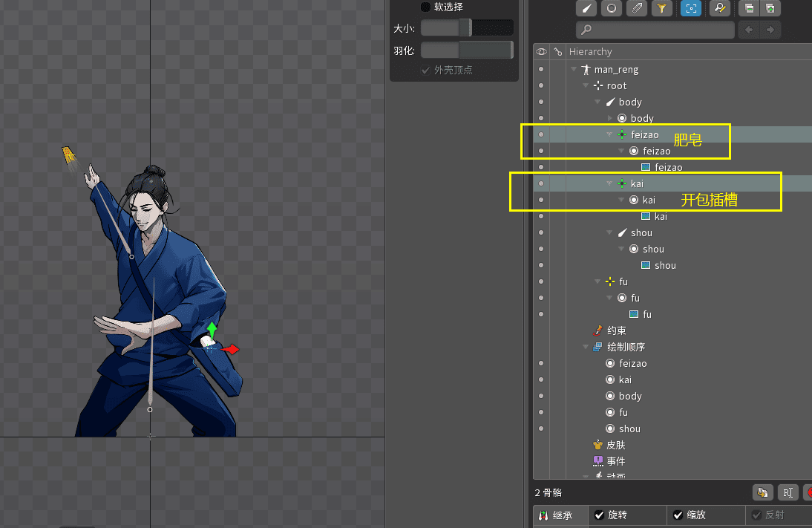This screenshot has width=812, height=528.
Task: Click the rename R button
Action: pos(788,492)
